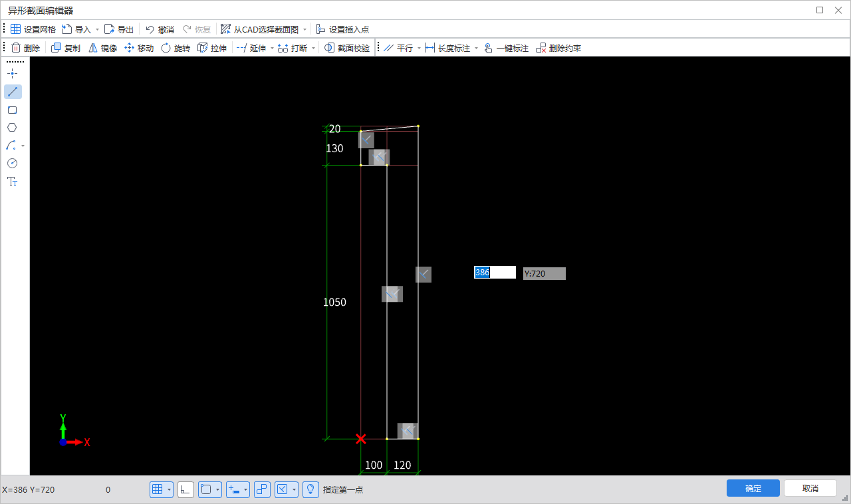Click the 删除 delete tool
The width and height of the screenshot is (851, 504).
[x=25, y=48]
